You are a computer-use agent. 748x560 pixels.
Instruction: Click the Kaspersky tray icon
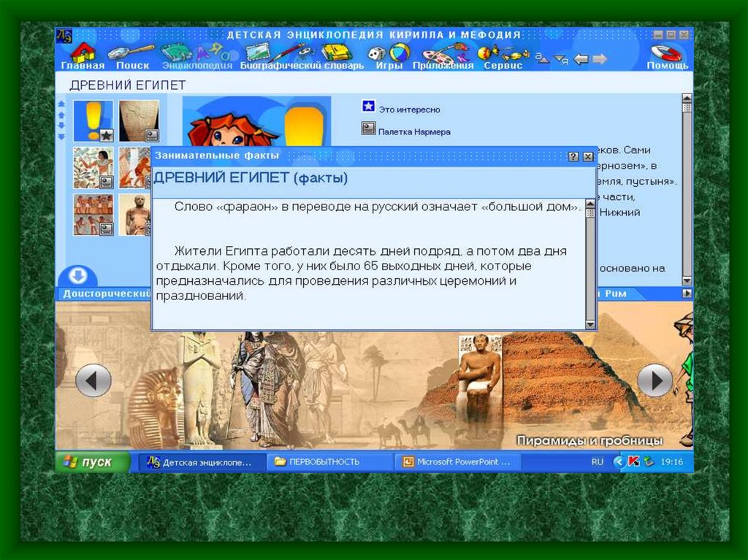633,461
